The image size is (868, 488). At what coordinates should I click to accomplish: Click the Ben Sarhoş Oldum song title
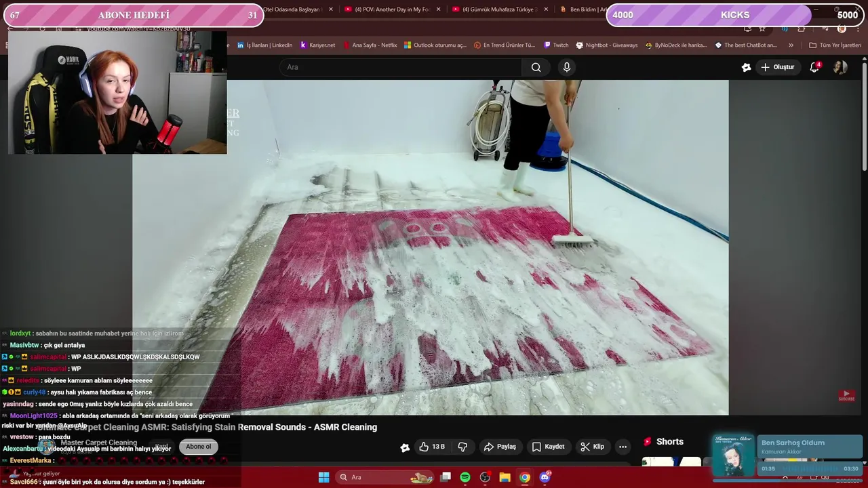click(x=793, y=443)
